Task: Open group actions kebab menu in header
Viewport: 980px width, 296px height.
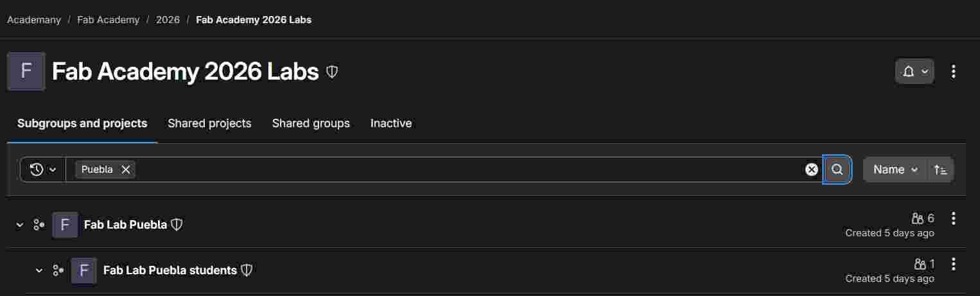Action: (x=954, y=71)
